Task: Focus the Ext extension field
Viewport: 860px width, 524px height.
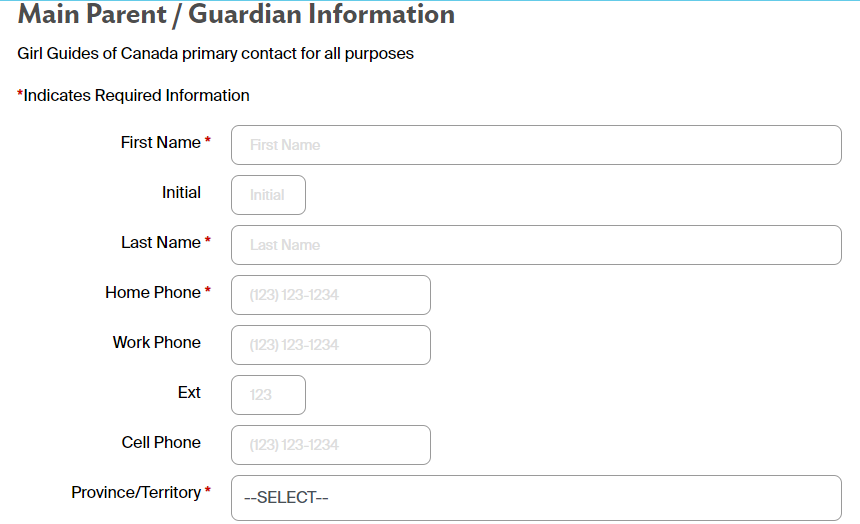Action: 268,395
